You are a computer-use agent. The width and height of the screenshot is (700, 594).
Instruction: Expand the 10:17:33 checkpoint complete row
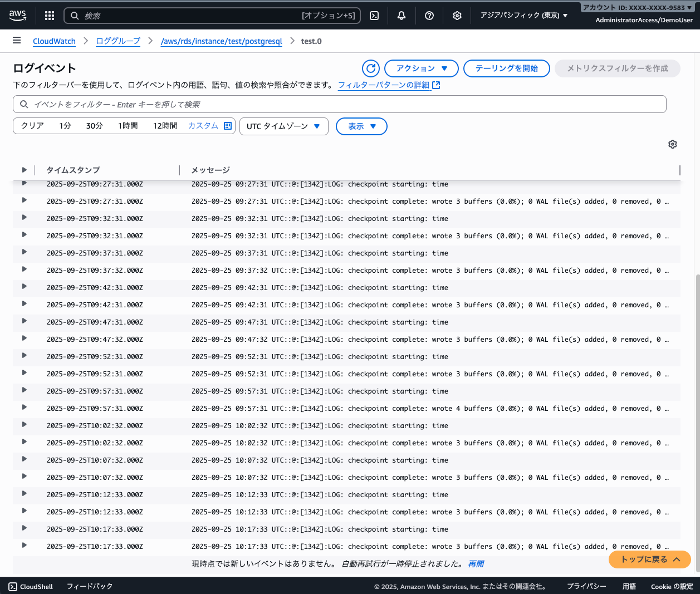tap(24, 546)
